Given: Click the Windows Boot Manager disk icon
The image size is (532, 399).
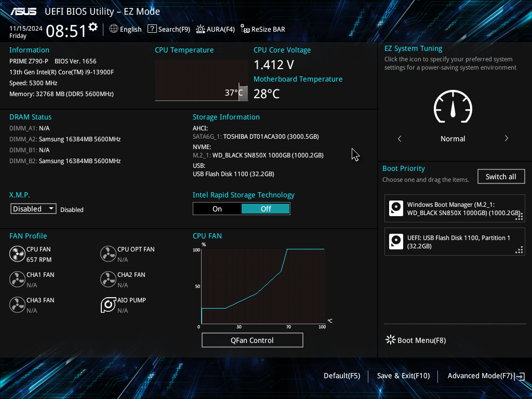Looking at the screenshot, I should click(x=396, y=208).
